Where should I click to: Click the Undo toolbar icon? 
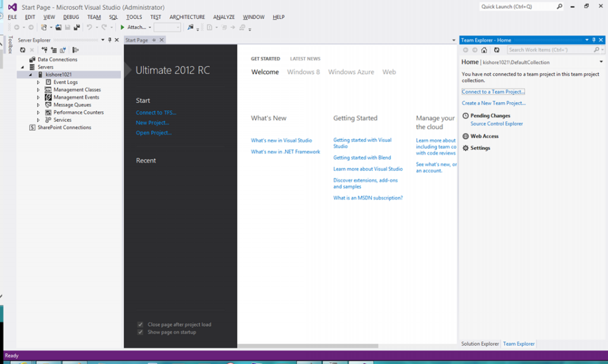pyautogui.click(x=89, y=27)
